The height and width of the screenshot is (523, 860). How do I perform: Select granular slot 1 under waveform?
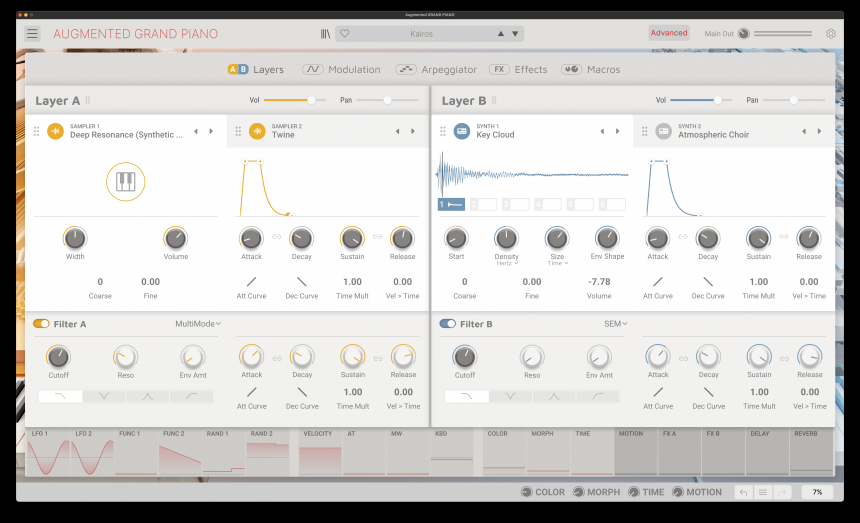(x=451, y=204)
